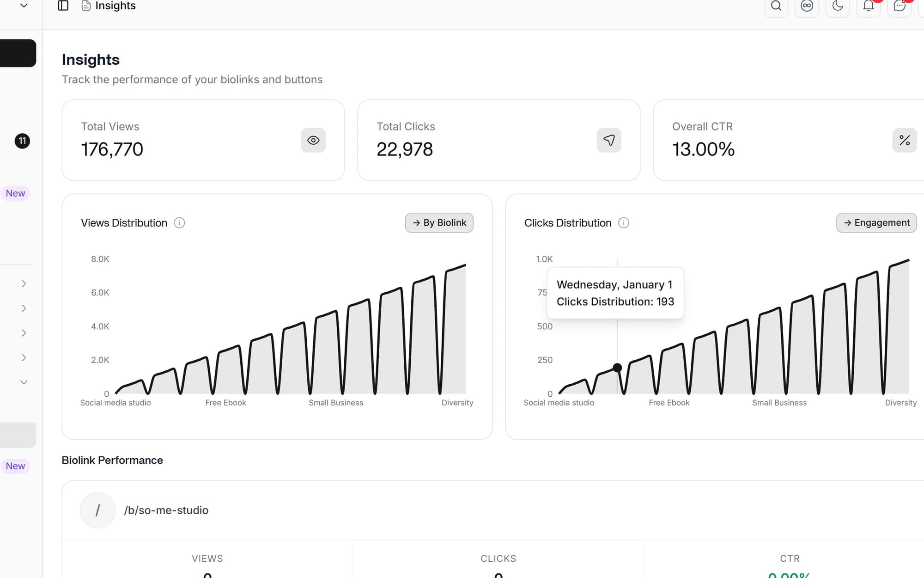The width and height of the screenshot is (924, 578).
Task: Click the CLICKS column label
Action: click(x=498, y=559)
